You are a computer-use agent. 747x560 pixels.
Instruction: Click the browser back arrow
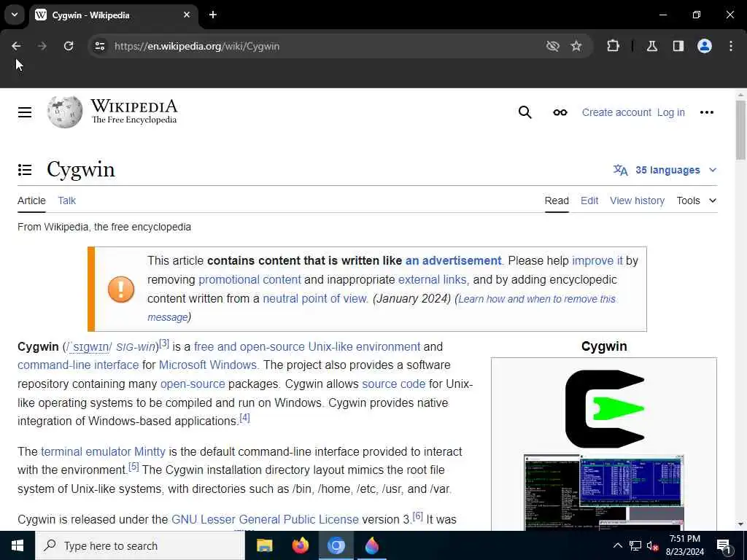pyautogui.click(x=16, y=46)
